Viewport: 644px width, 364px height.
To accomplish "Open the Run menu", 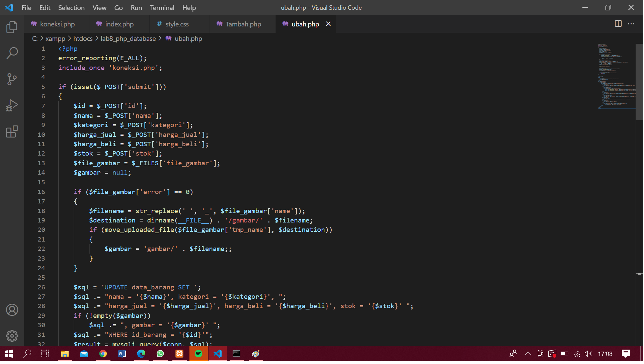I will click(x=136, y=7).
